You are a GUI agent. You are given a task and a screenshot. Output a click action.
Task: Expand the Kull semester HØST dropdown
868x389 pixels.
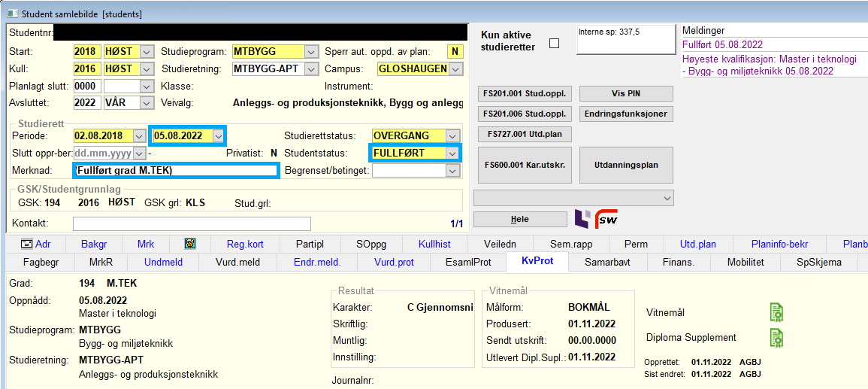point(147,69)
